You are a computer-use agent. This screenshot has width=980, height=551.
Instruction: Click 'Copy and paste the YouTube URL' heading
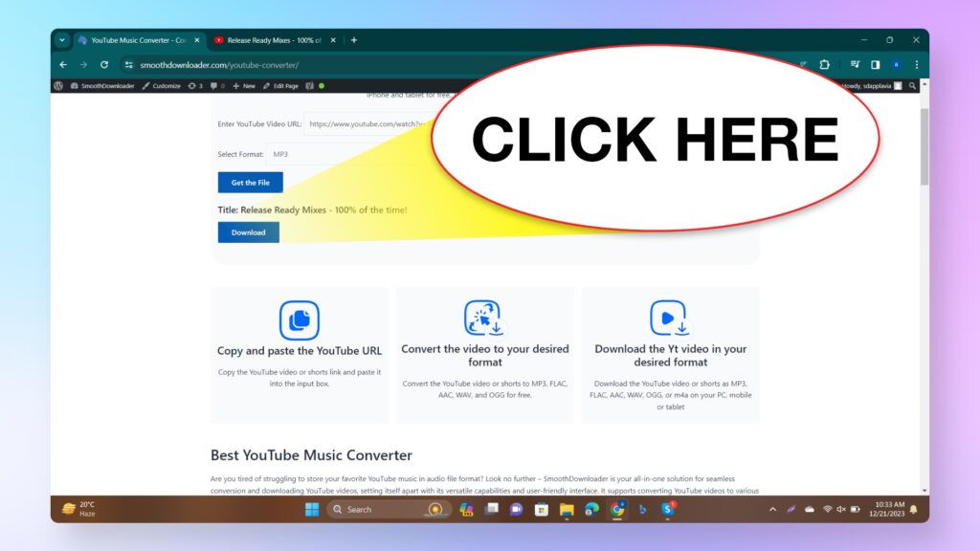300,351
